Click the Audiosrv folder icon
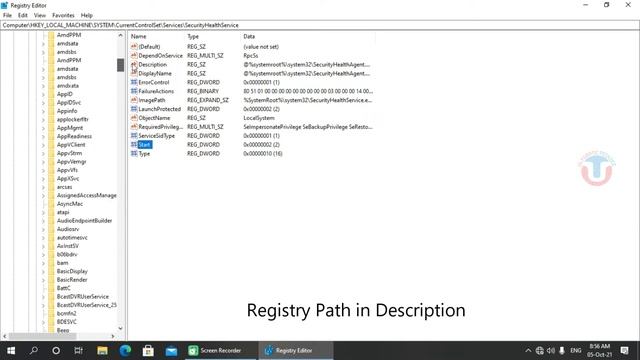The width and height of the screenshot is (640, 360). pyautogui.click(x=51, y=229)
